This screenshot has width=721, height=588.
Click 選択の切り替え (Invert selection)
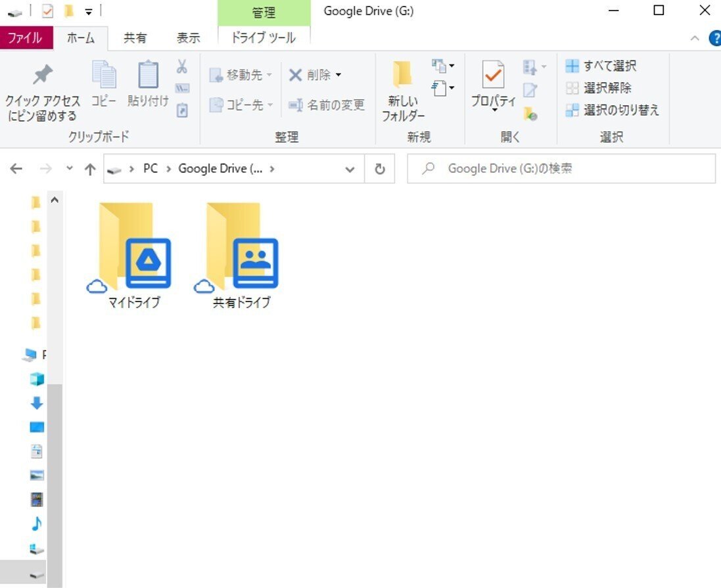pyautogui.click(x=612, y=110)
